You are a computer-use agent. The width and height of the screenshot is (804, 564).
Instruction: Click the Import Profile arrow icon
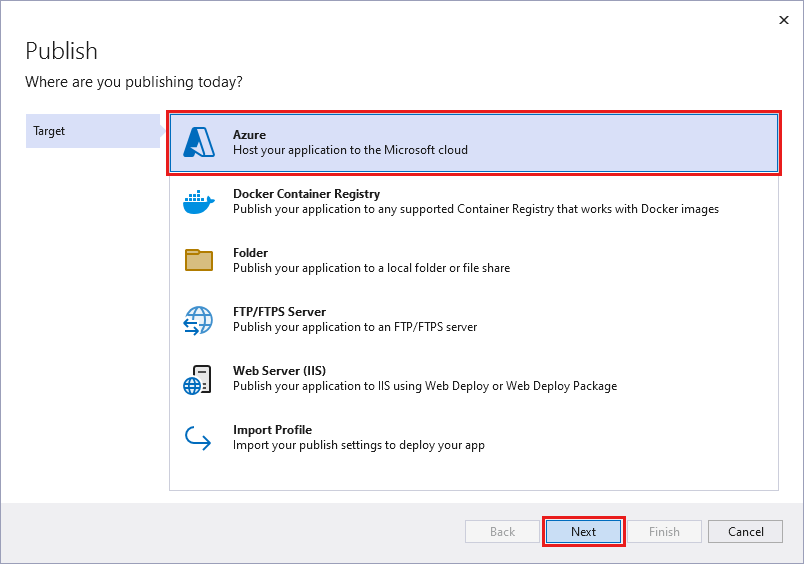pos(199,438)
